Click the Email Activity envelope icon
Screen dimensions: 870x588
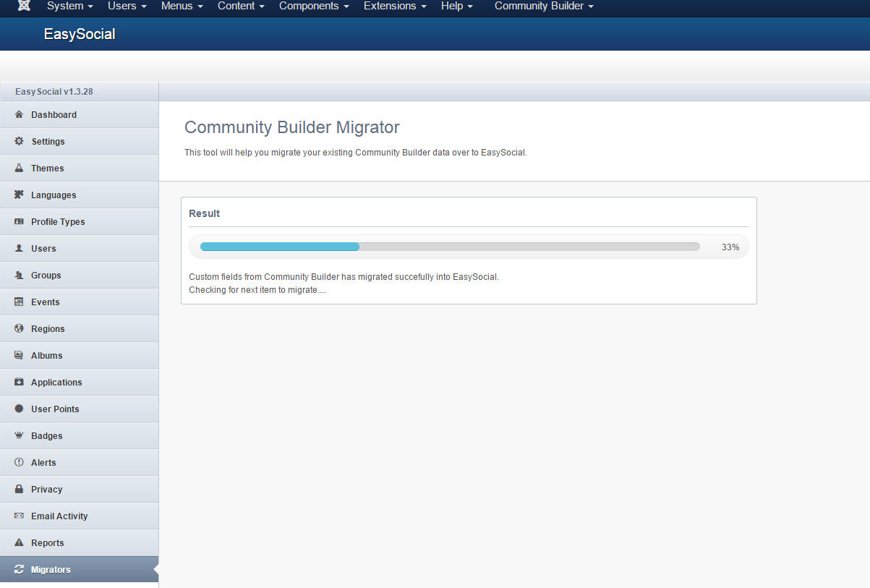click(x=20, y=516)
